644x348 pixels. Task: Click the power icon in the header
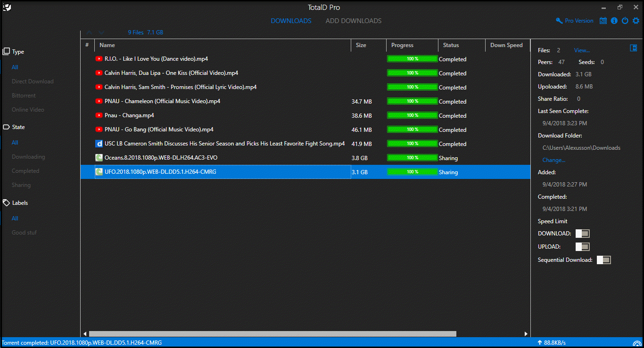click(625, 21)
